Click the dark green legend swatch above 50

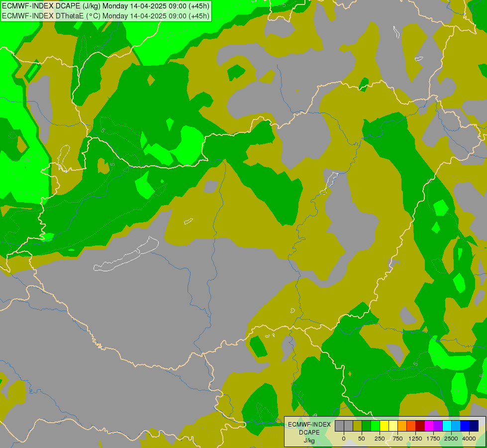click(x=367, y=426)
